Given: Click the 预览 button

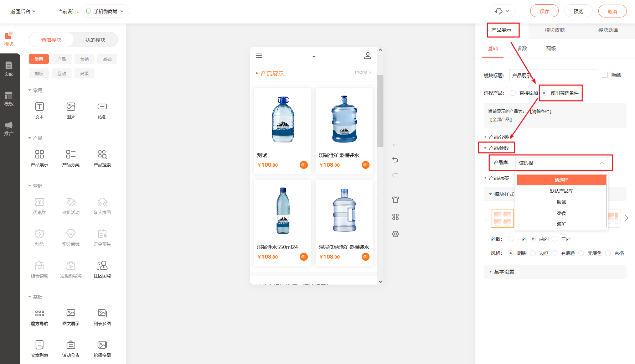Looking at the screenshot, I should (x=578, y=11).
